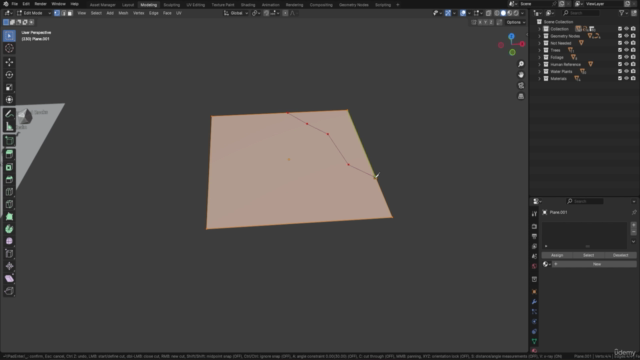Image resolution: width=640 pixels, height=360 pixels.
Task: Open the outliner filter dropdown
Action: (623, 13)
